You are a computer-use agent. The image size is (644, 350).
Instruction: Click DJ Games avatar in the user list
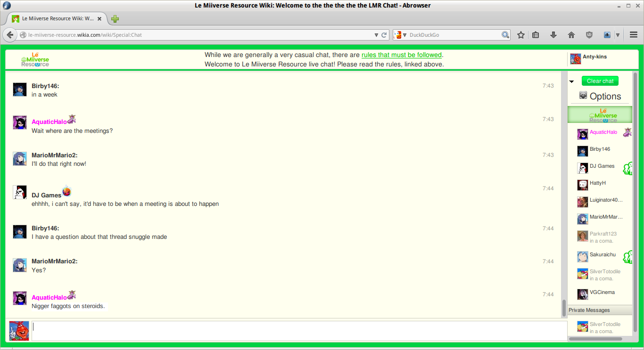pos(583,168)
